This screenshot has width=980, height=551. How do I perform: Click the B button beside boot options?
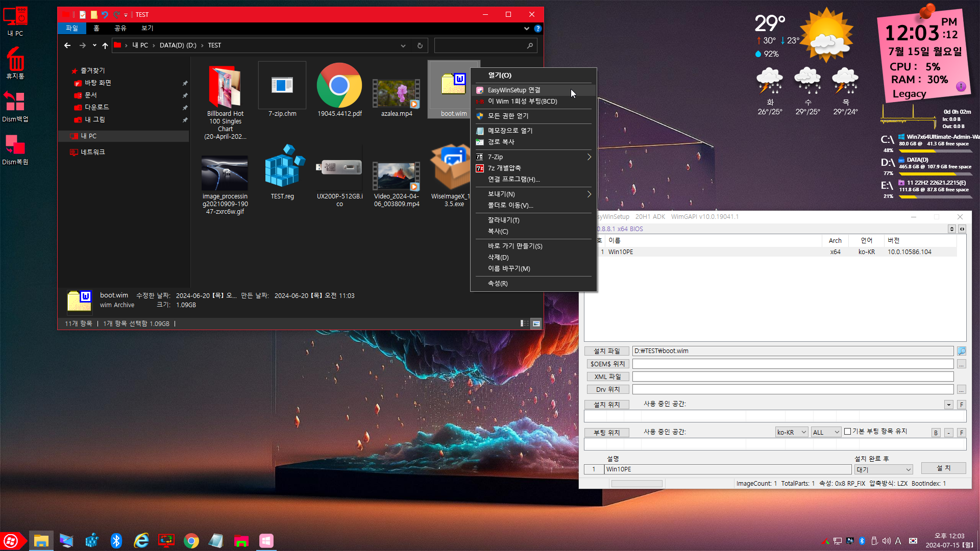[x=936, y=433]
